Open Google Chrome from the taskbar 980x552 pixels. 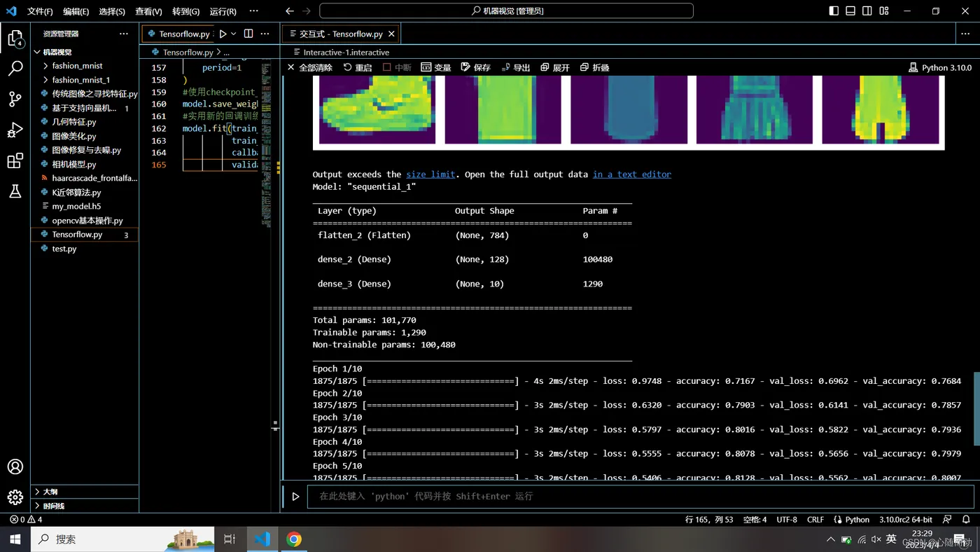pos(294,539)
